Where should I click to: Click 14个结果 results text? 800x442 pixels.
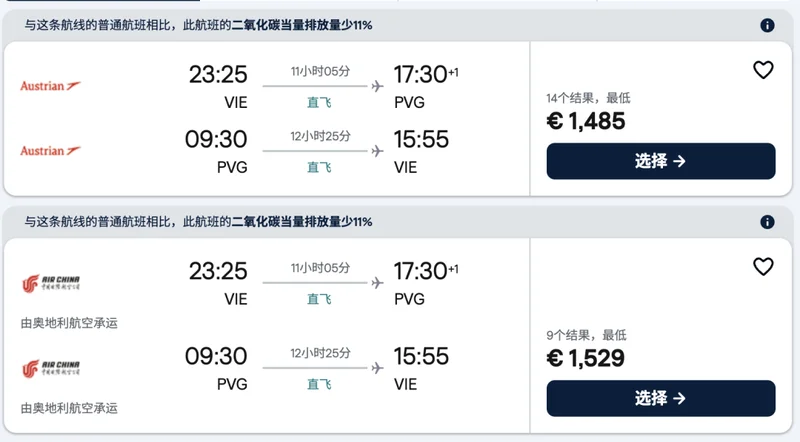coord(588,98)
